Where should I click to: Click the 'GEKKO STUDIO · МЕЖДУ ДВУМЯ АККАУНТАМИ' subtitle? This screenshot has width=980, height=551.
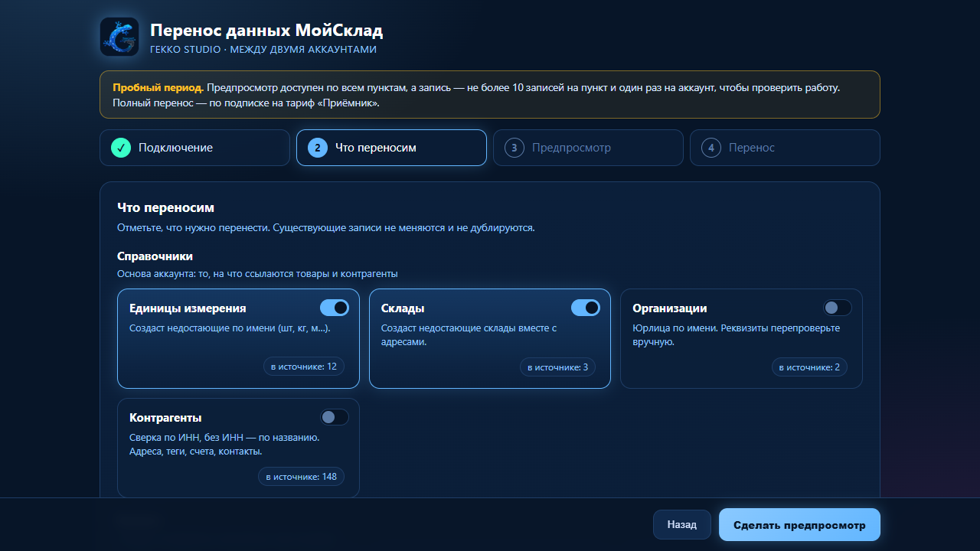(x=263, y=49)
